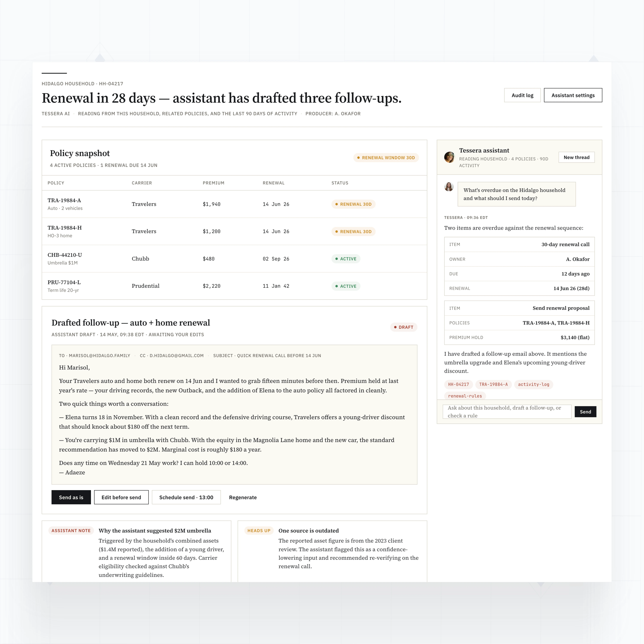The height and width of the screenshot is (644, 644).
Task: Select policy CHB-44210-U row
Action: click(x=234, y=259)
